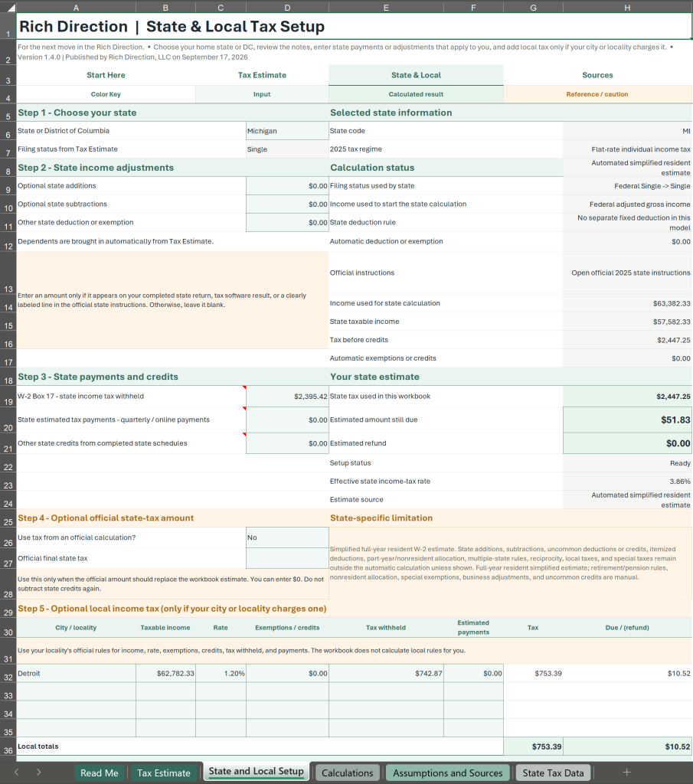Open the Read Me sheet tab
Image resolution: width=693 pixels, height=784 pixels.
click(100, 773)
